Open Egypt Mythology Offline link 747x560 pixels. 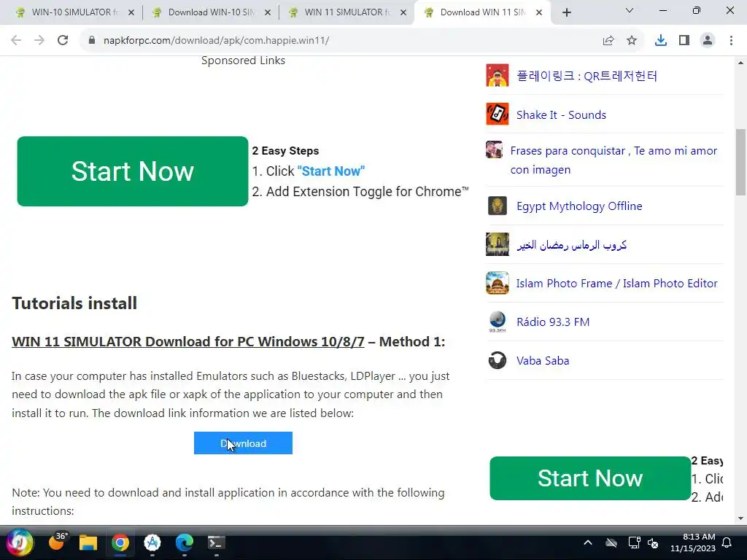tap(579, 206)
